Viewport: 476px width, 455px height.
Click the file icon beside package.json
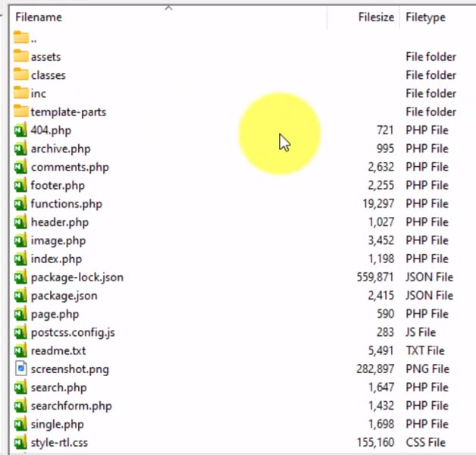click(20, 296)
